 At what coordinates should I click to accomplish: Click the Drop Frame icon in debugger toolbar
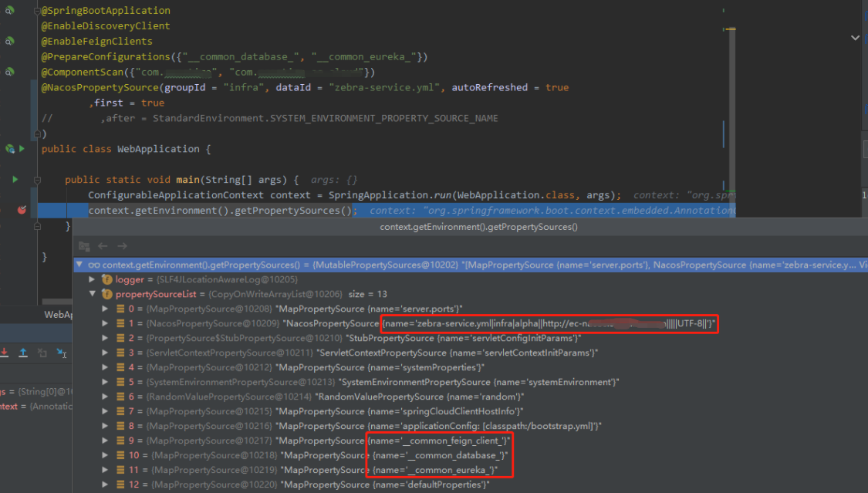42,353
